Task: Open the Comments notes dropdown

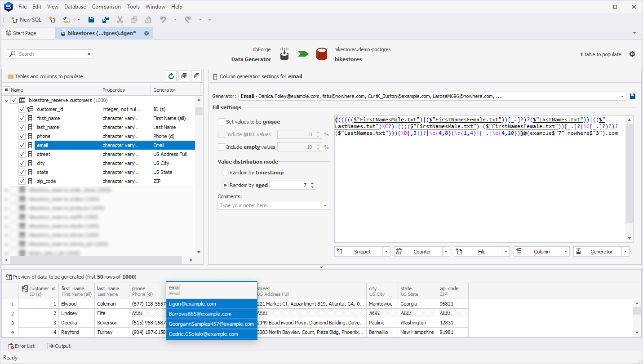Action: (x=325, y=205)
